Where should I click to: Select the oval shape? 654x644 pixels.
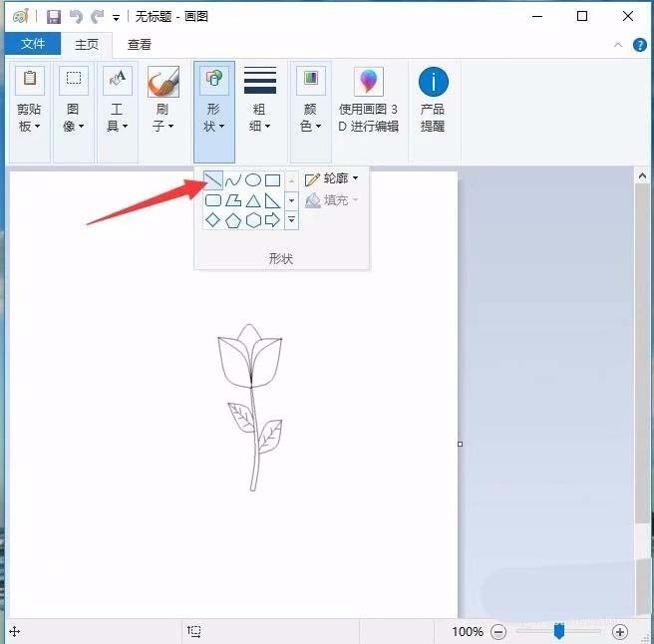(253, 180)
